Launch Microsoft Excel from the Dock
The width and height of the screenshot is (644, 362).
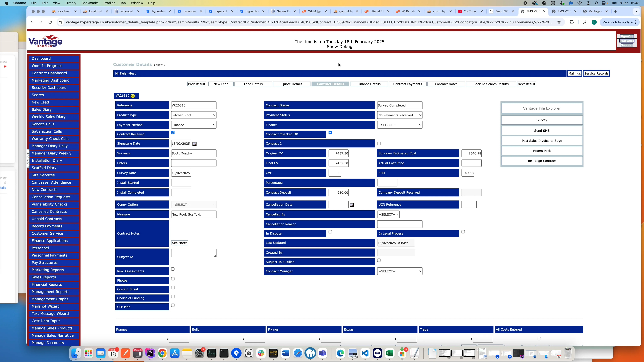pos(389,353)
